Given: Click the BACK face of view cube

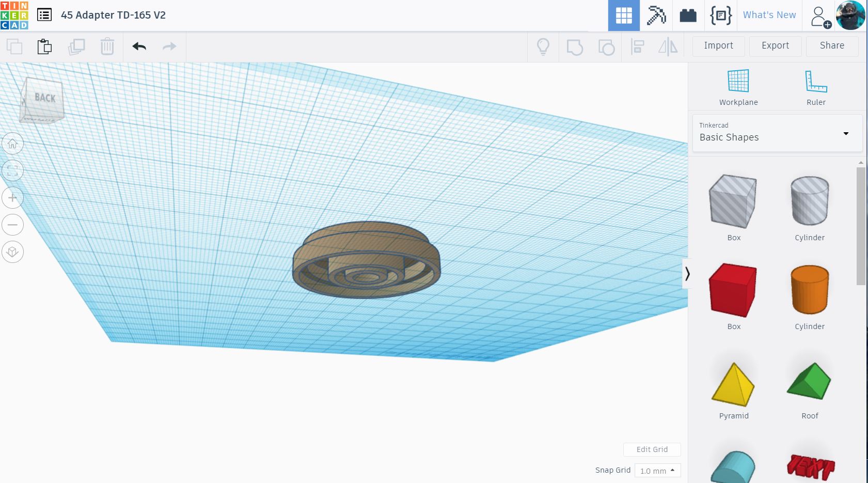Looking at the screenshot, I should pyautogui.click(x=44, y=98).
